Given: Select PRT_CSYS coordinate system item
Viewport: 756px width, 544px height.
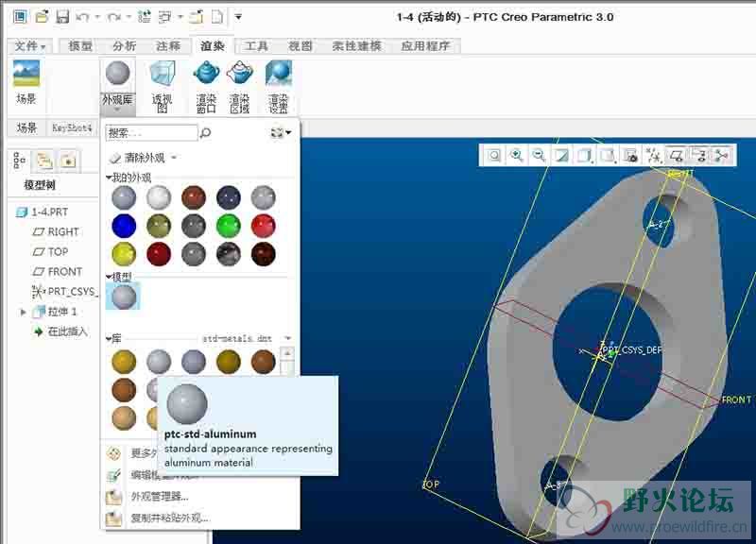Looking at the screenshot, I should click(x=64, y=292).
